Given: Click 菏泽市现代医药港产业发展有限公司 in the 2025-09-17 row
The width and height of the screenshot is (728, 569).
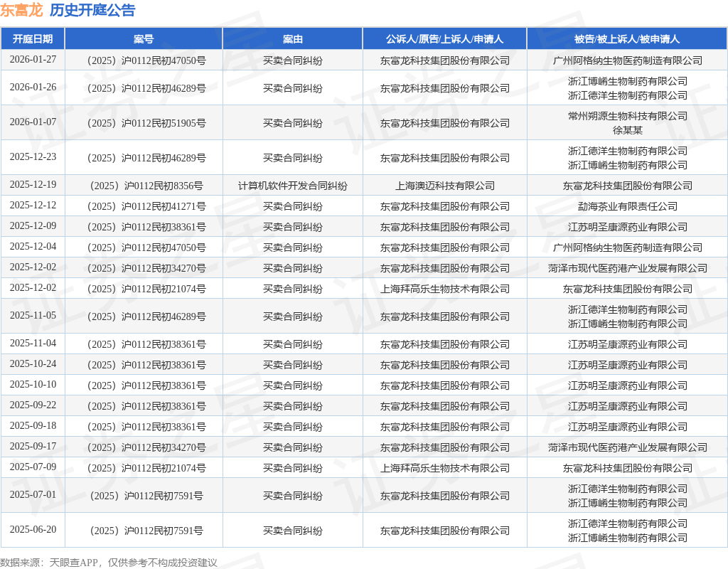Looking at the screenshot, I should coord(628,448).
